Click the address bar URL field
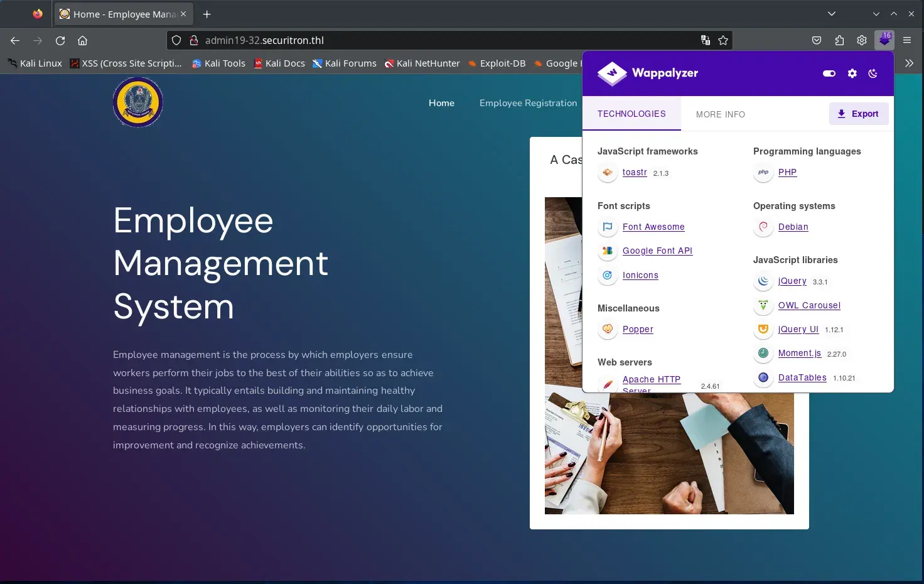Screen dimensions: 924x584 (449, 40)
